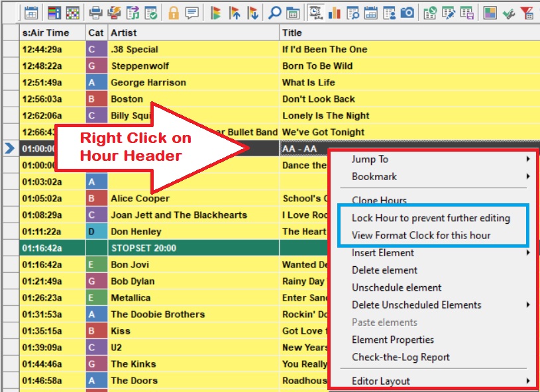This screenshot has height=392, width=540.
Task: Select the AA - AA hour header title
Action: (299, 149)
